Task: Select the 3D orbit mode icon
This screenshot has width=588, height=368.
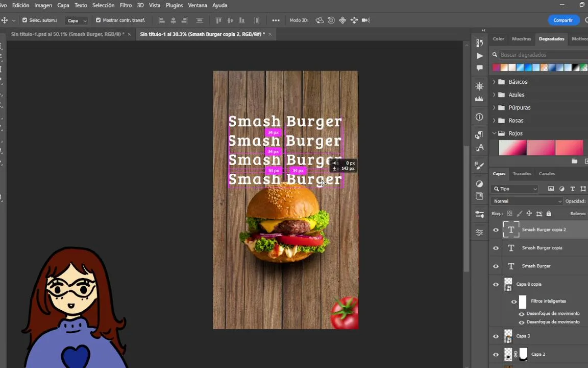Action: (x=320, y=20)
